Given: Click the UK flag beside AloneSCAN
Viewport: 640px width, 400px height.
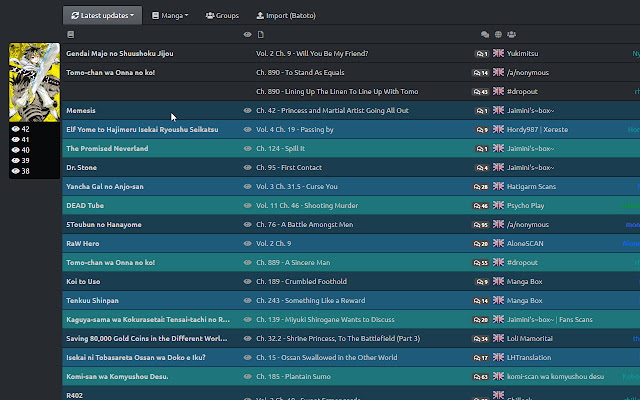Looking at the screenshot, I should click(499, 243).
